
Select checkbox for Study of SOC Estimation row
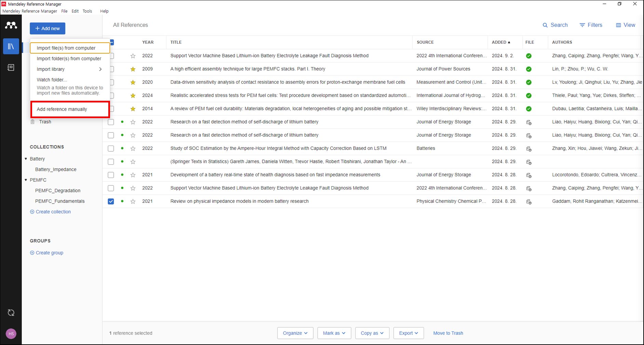click(111, 149)
